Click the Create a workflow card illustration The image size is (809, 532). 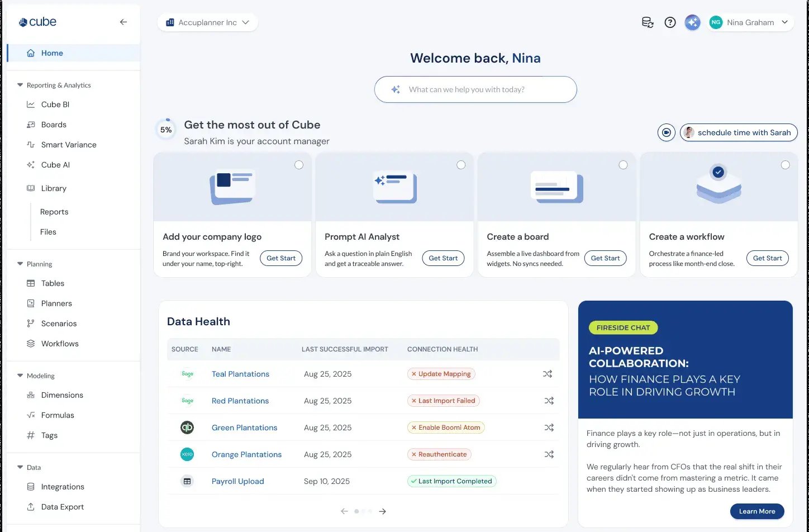coord(718,184)
